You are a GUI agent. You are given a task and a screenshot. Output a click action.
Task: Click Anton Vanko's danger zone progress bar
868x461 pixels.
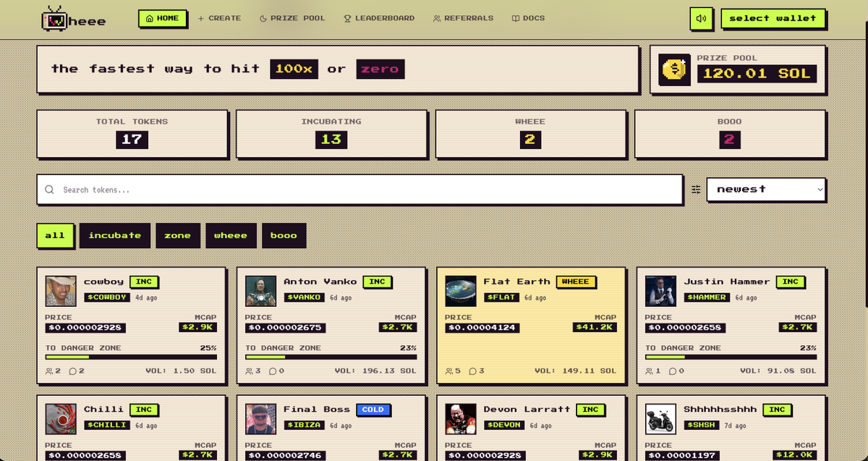coord(331,357)
